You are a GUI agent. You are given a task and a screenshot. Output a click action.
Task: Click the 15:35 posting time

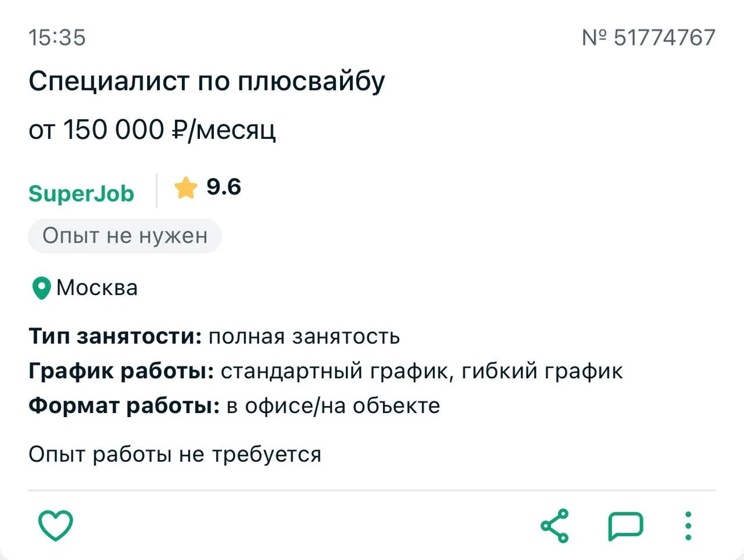(57, 38)
